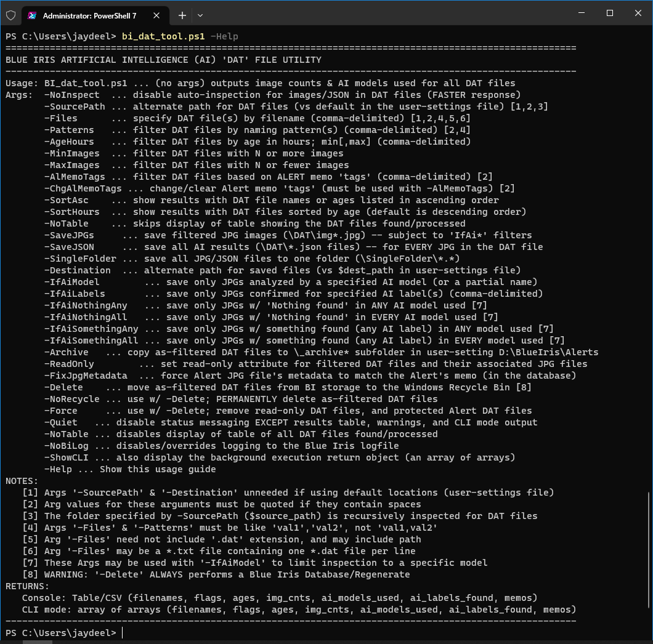Screen dimensions: 653x644
Task: Click the 'BLUE IRIS ARTIFICIAL INTELLIGENCE' heading
Action: (x=163, y=60)
